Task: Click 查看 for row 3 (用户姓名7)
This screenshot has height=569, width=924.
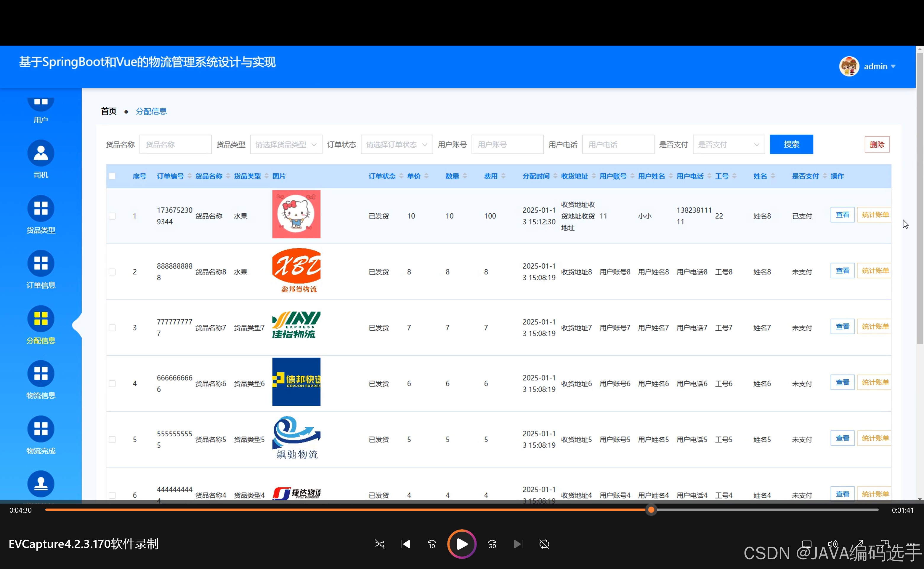Action: [842, 327]
